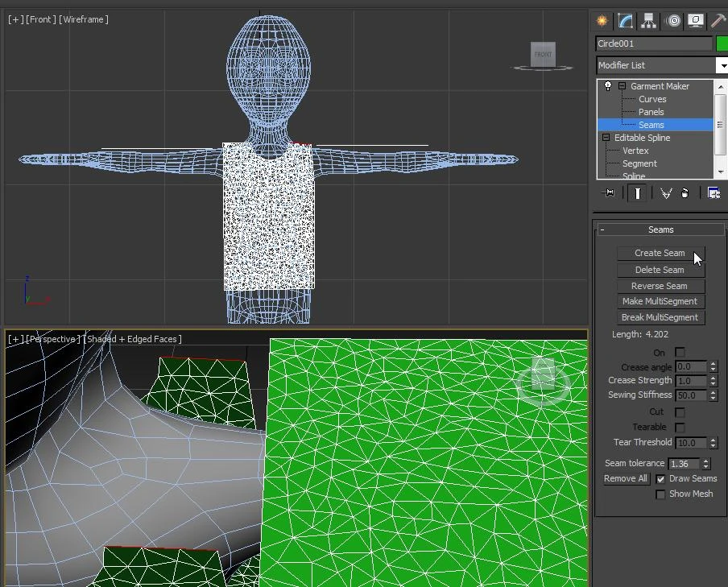The height and width of the screenshot is (587, 728).
Task: Open the Motion panel icon
Action: tap(673, 21)
